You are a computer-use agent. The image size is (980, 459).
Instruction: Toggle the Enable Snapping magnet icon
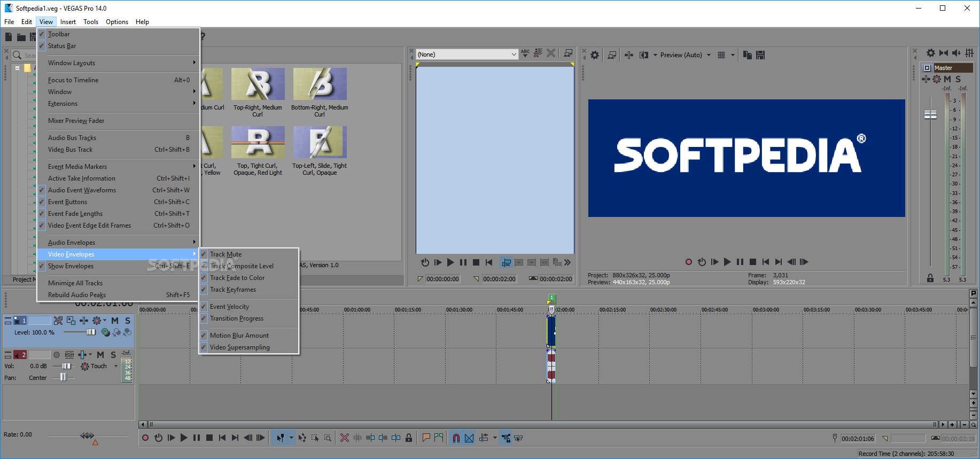456,438
